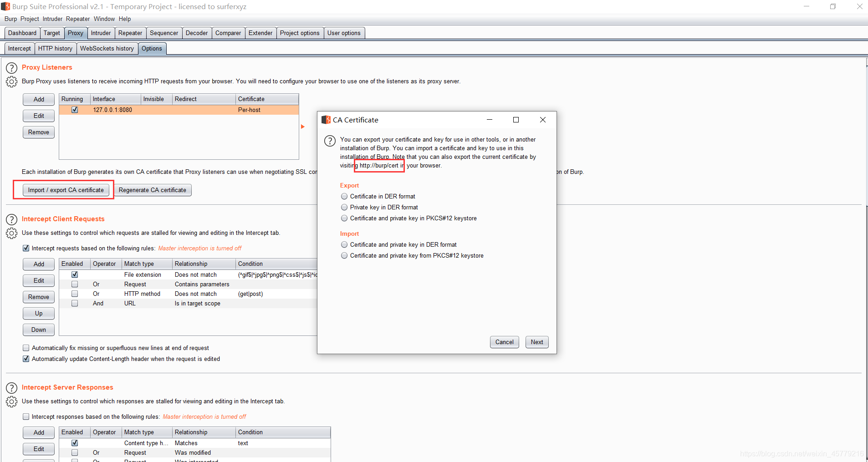Screen dimensions: 868x462
Task: Switch to the Decoder tab
Action: click(x=197, y=33)
